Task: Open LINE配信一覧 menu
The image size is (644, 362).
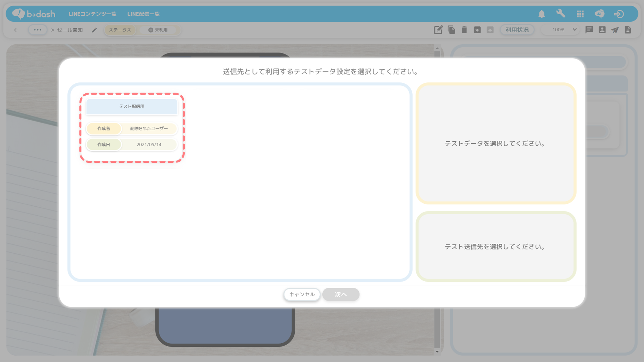Action: (x=143, y=14)
